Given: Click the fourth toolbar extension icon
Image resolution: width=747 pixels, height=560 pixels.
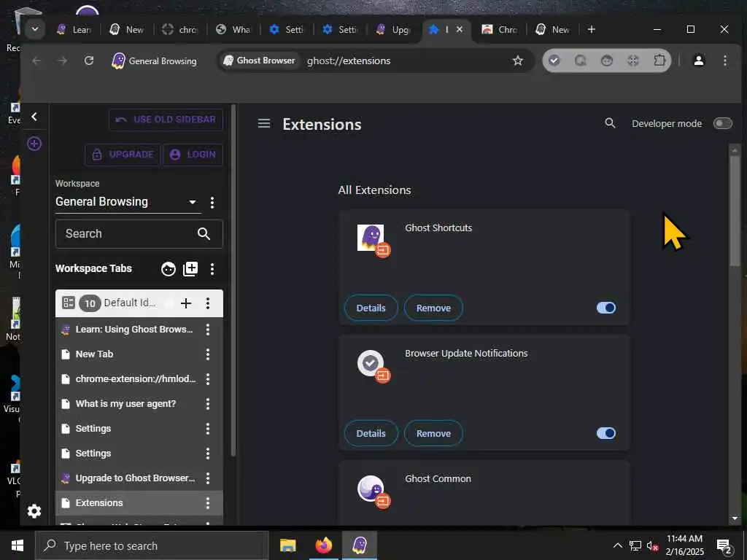Looking at the screenshot, I should (632, 61).
